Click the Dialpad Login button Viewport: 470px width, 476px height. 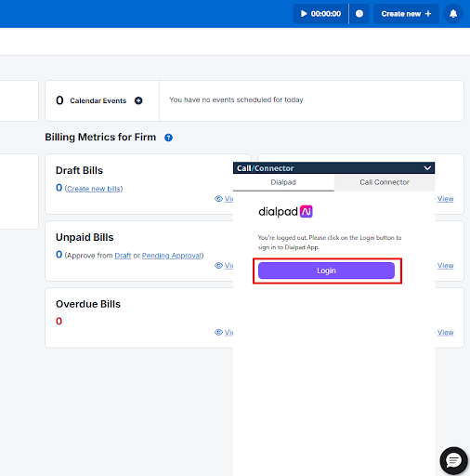(x=326, y=271)
